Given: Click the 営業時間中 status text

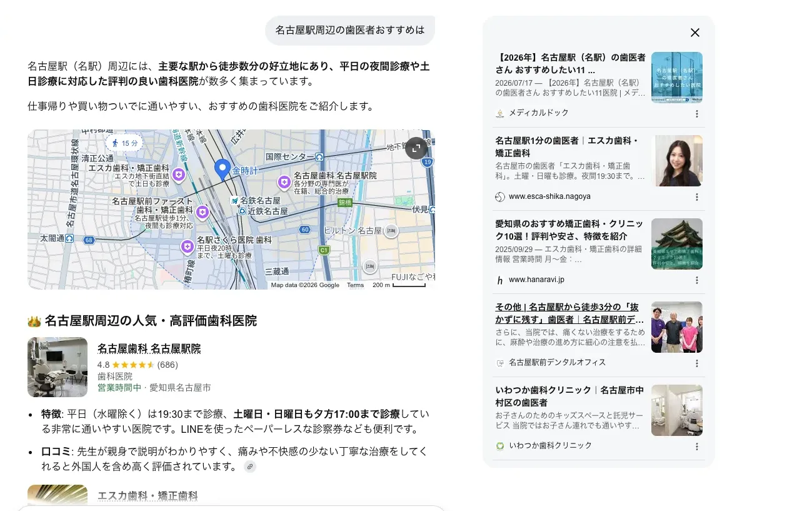Looking at the screenshot, I should tap(119, 388).
